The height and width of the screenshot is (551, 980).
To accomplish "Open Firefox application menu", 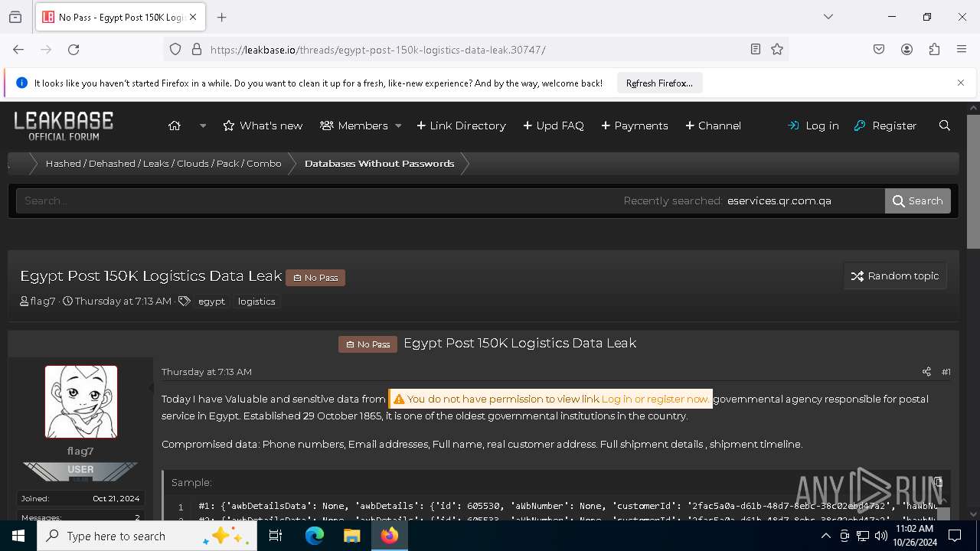I will 962,49.
